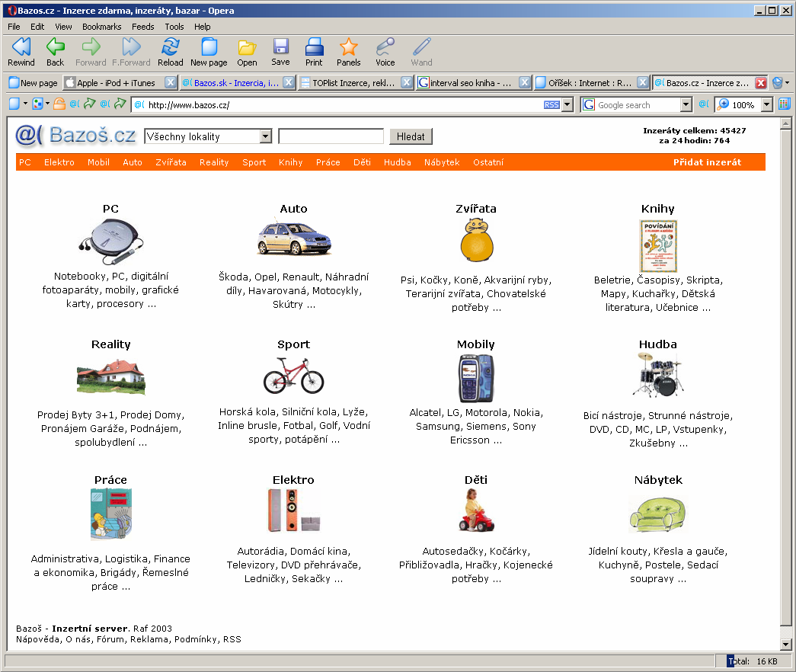Click the Google search field
Image resolution: width=796 pixels, height=672 pixels.
(638, 104)
